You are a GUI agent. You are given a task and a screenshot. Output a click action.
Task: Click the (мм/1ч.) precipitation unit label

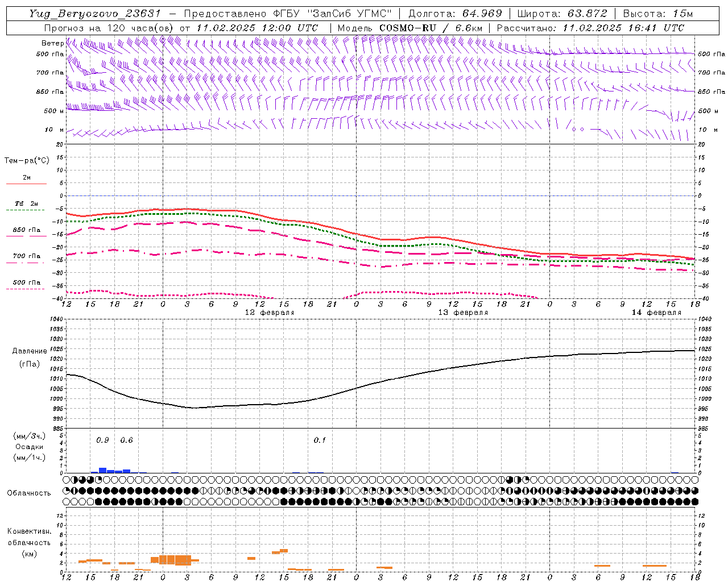tap(30, 458)
